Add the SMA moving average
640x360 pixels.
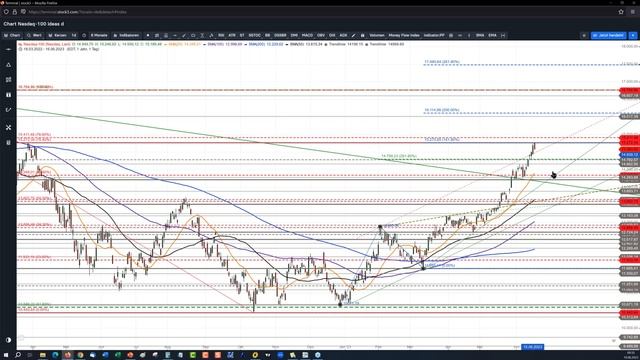(480, 36)
